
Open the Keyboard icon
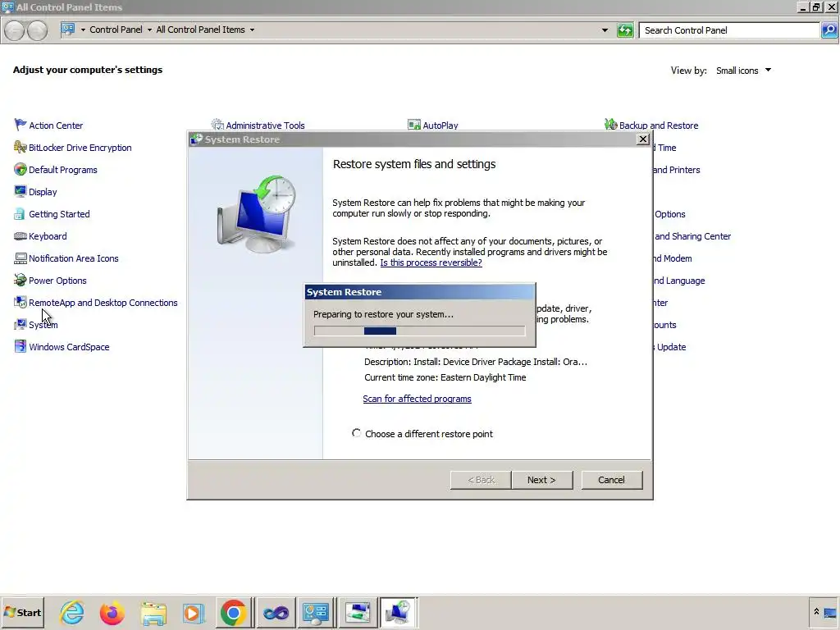pos(21,235)
